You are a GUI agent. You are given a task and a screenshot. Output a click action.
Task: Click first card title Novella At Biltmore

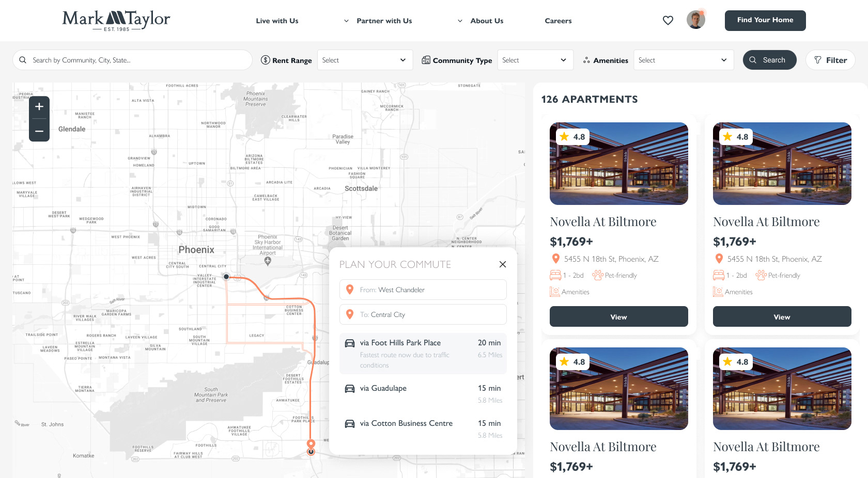(x=603, y=222)
